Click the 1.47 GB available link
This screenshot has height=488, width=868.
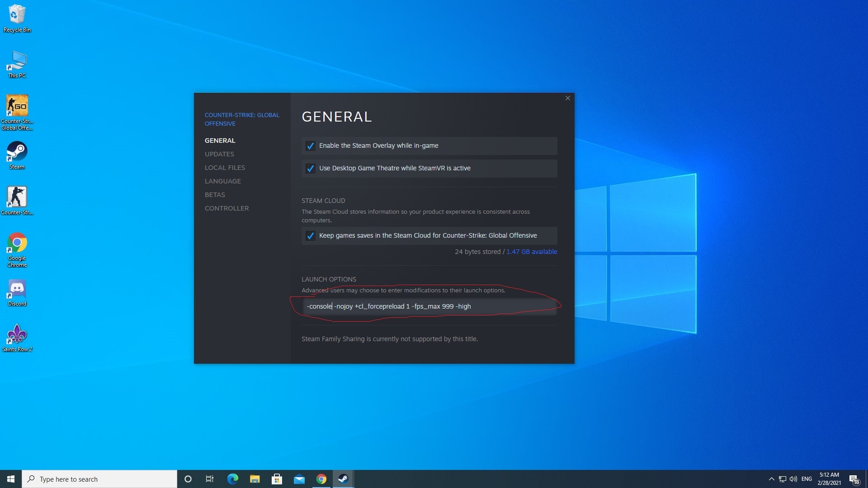pos(531,252)
